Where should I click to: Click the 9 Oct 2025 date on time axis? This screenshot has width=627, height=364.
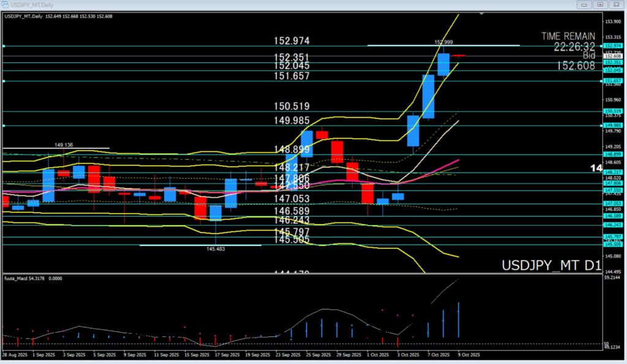pyautogui.click(x=469, y=354)
